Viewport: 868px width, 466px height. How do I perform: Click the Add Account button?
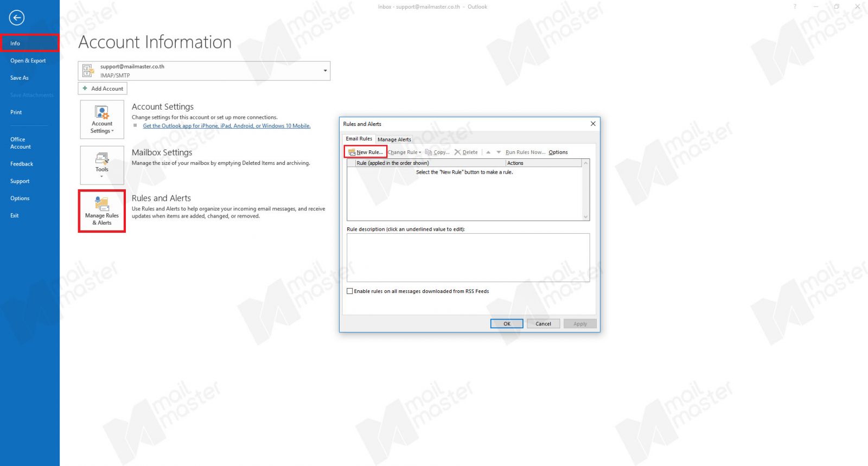point(103,88)
